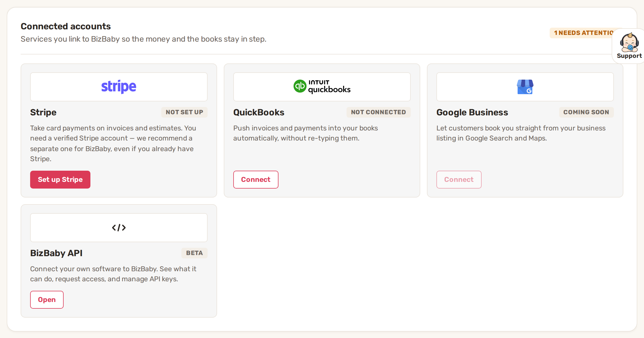Click the QuickBooks description about pushing invoices
Viewport: 644px width, 338px height.
(x=306, y=133)
